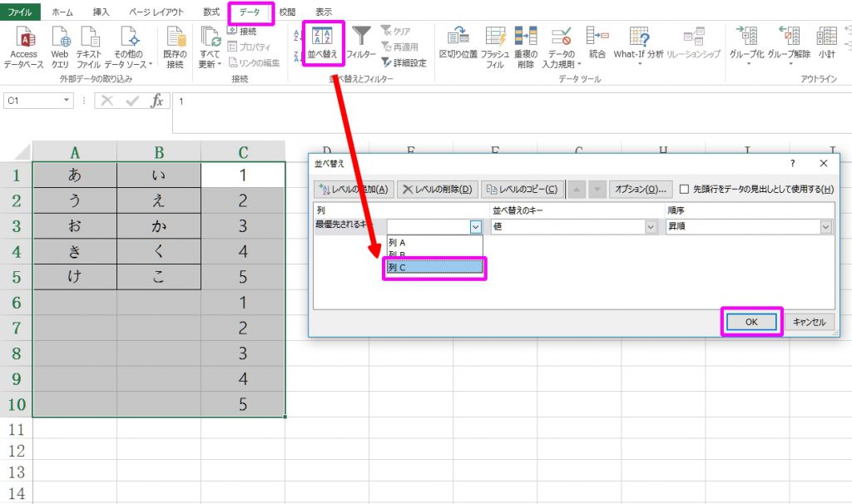
Task: Open Access データベース import icon
Action: click(x=23, y=37)
